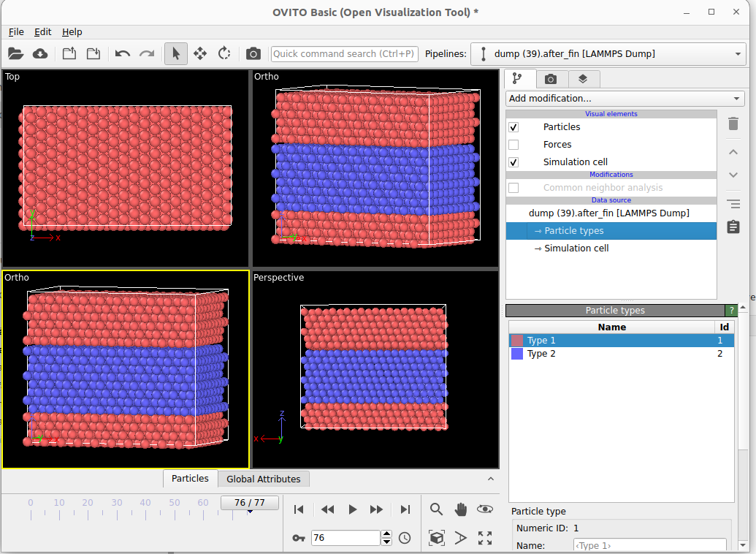Select the zoom magnifier tool
The width and height of the screenshot is (756, 554).
pyautogui.click(x=436, y=509)
